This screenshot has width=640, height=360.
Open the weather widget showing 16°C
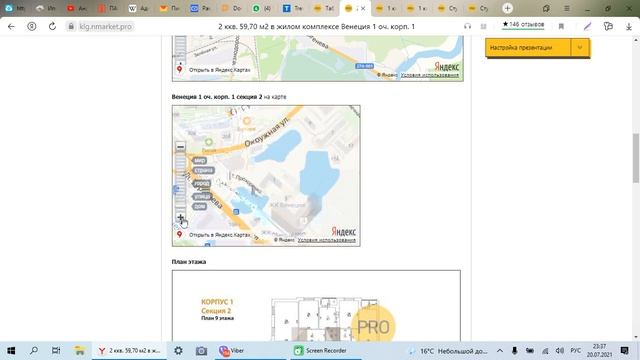tap(449, 351)
